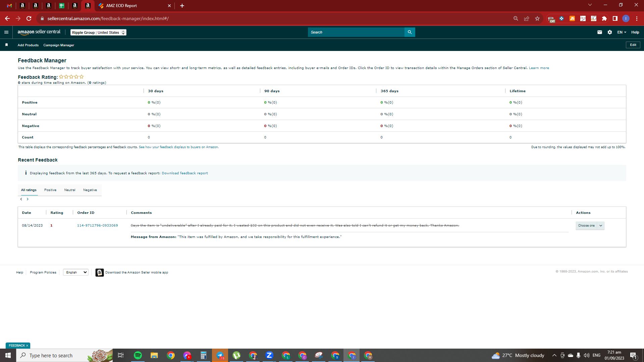The width and height of the screenshot is (644, 362).
Task: Open the EN language dropdown
Action: point(622,32)
